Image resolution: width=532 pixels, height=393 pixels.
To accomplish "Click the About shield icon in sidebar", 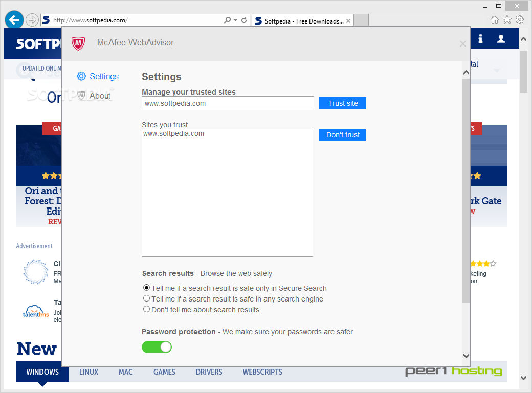I will tap(81, 95).
